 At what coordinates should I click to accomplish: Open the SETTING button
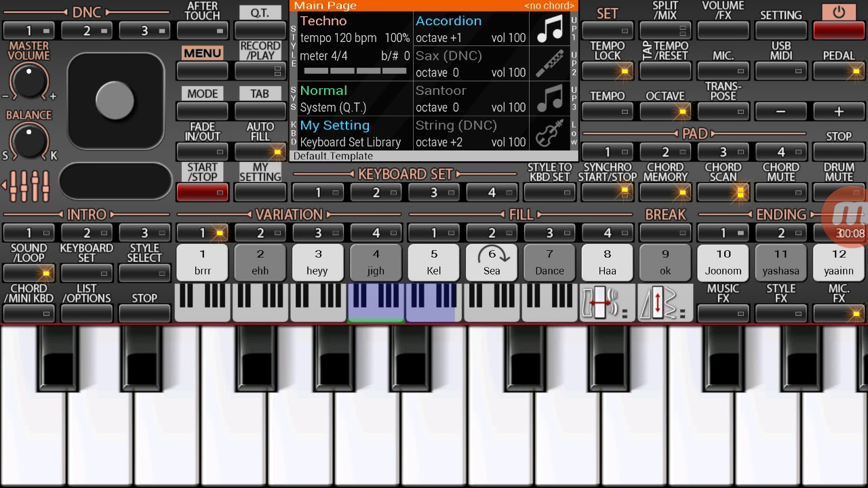781,30
